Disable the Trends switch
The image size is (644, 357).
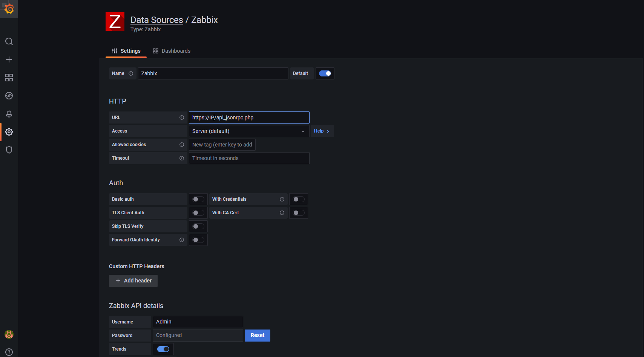(x=163, y=349)
